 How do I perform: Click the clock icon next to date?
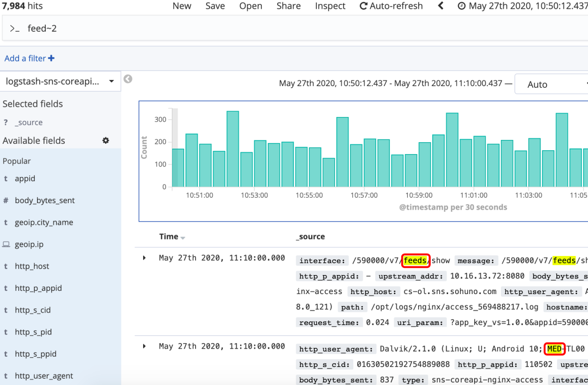click(x=462, y=6)
